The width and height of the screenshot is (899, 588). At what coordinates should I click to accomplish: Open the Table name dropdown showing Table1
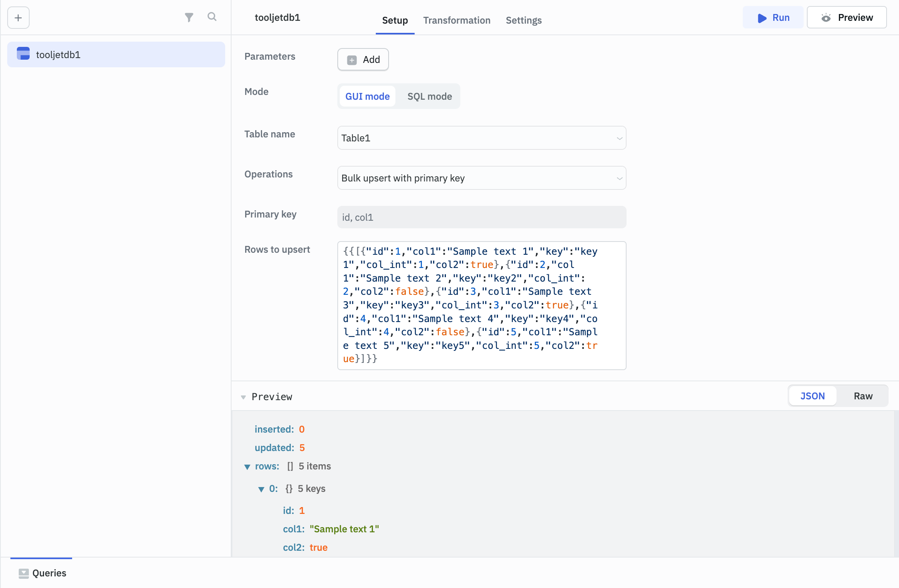481,138
